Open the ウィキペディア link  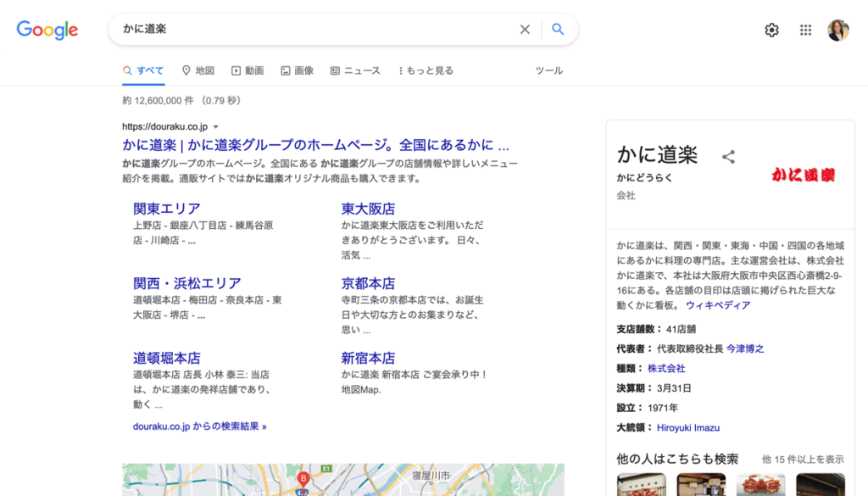point(718,305)
